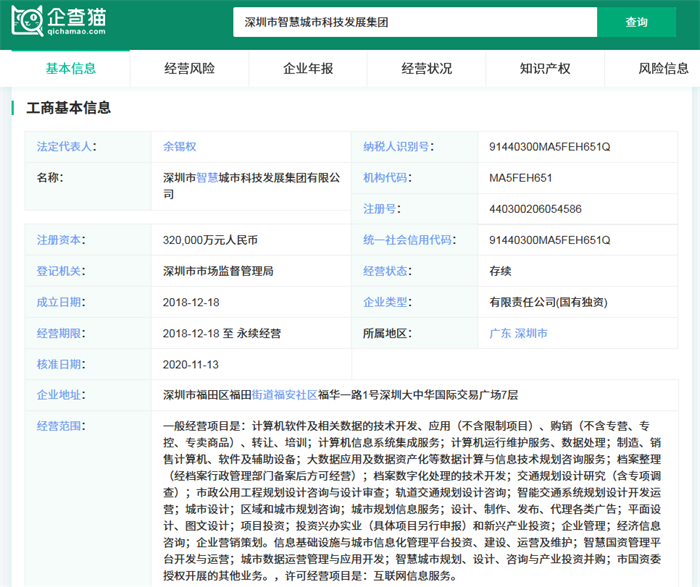
Task: Click the 经营期限 label link
Action: 58,333
